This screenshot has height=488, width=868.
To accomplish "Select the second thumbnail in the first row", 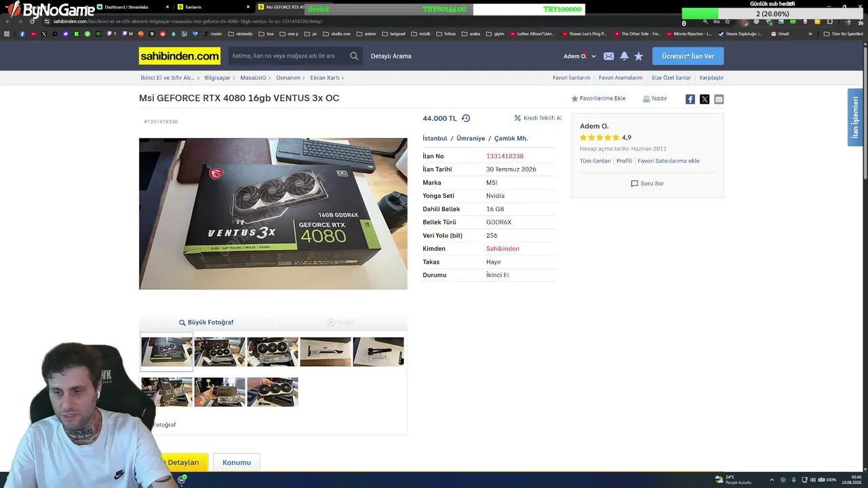I will pos(220,351).
